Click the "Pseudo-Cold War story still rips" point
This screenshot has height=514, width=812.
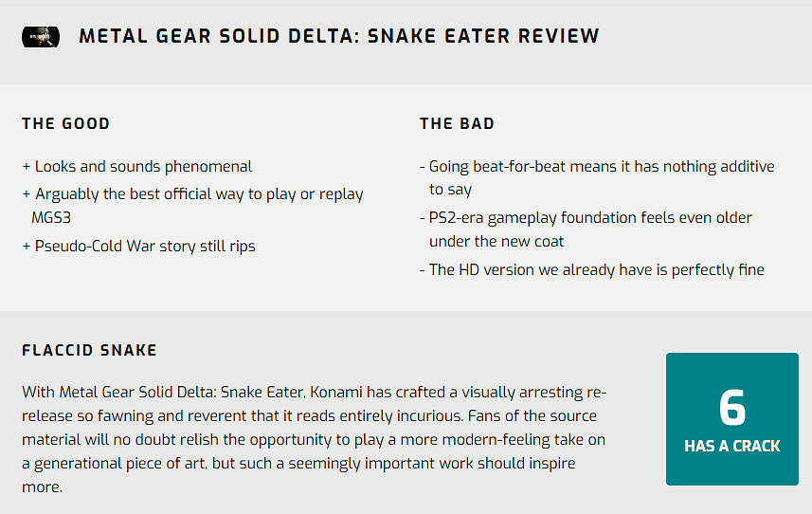(x=146, y=247)
